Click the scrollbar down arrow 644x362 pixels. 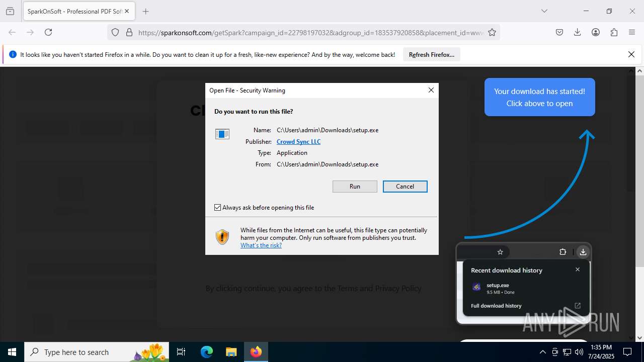point(640,338)
